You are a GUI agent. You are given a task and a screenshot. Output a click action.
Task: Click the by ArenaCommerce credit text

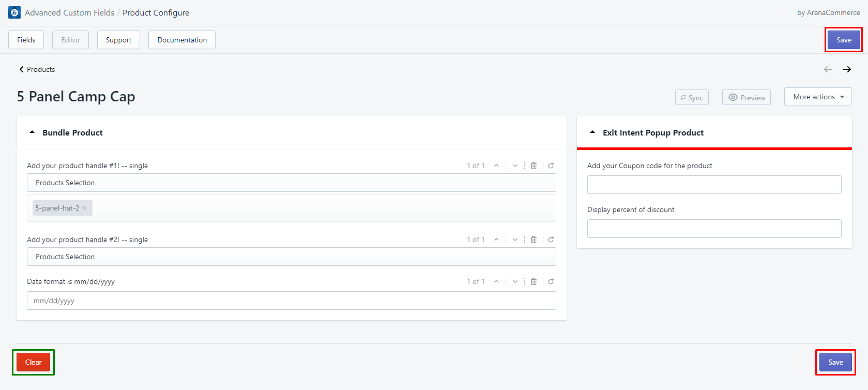pos(829,12)
